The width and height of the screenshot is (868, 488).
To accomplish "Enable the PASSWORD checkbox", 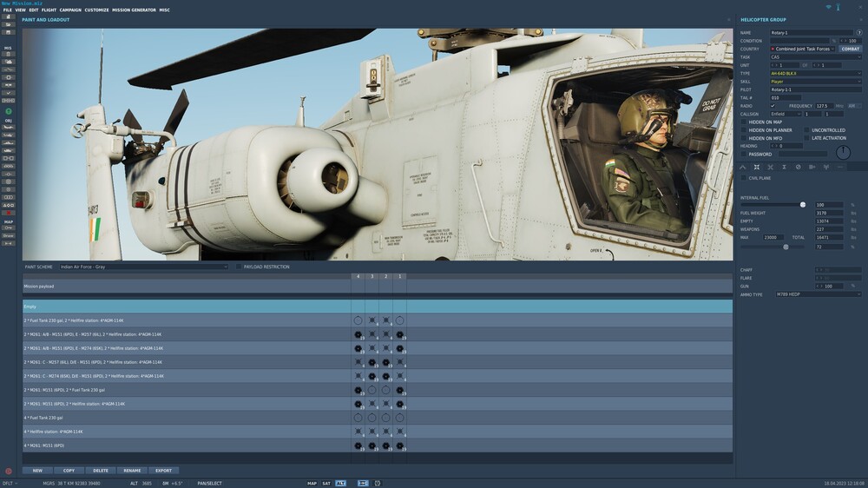I will 744,154.
